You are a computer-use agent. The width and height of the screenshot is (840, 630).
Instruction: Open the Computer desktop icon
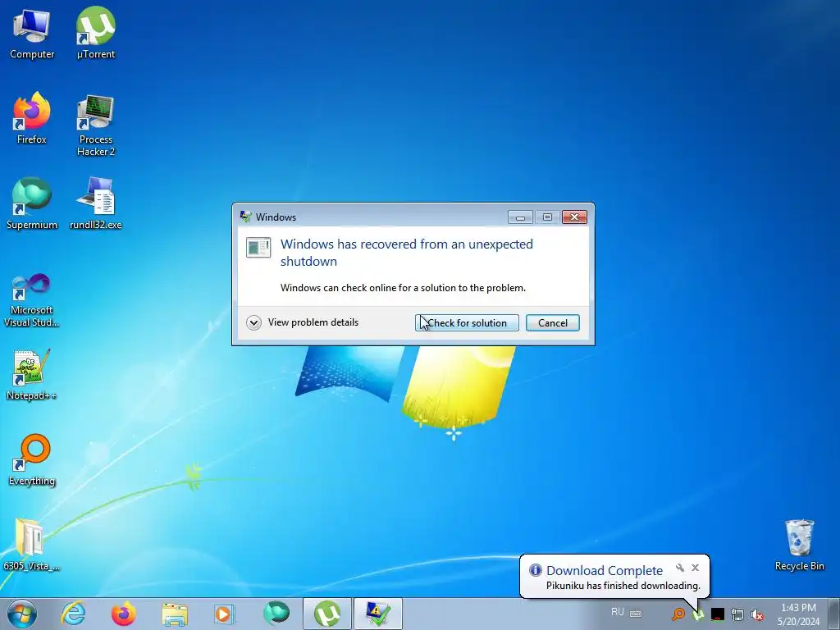32,34
